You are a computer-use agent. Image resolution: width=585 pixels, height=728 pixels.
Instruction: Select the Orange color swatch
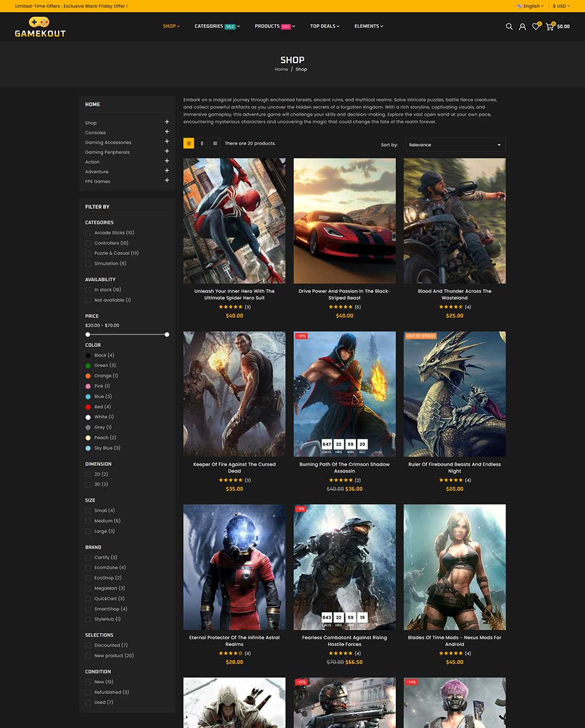point(88,376)
